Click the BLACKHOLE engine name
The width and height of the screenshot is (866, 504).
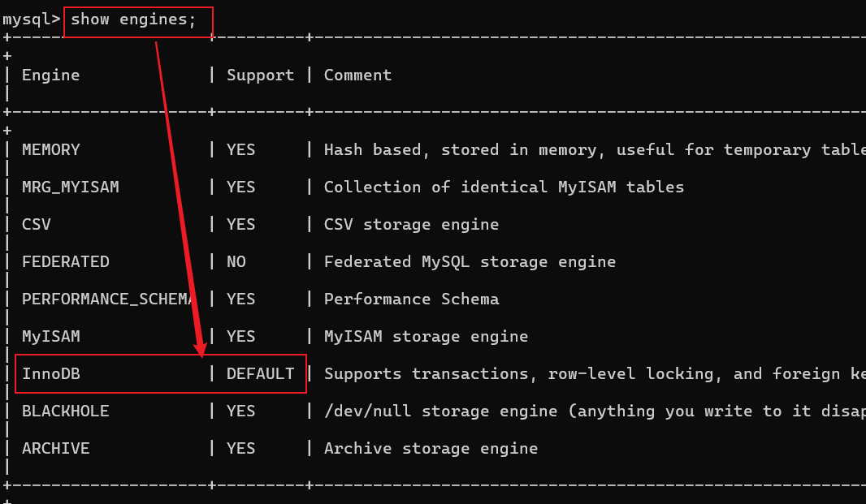click(x=65, y=411)
